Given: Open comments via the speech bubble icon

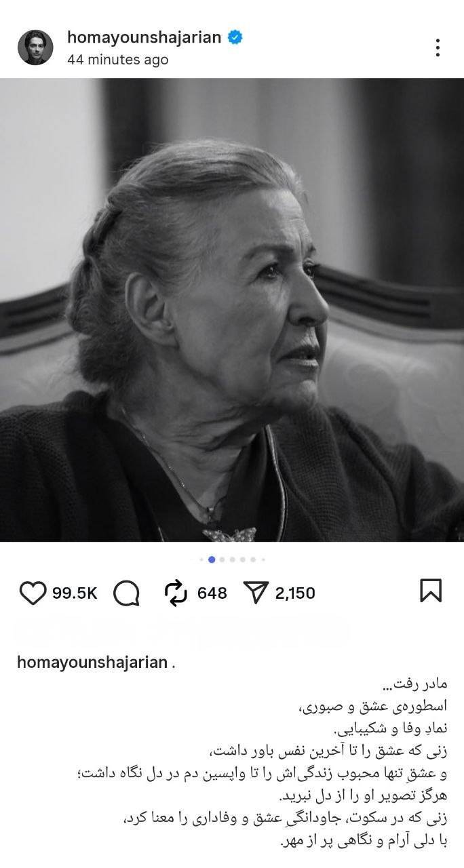Looking at the screenshot, I should (126, 593).
